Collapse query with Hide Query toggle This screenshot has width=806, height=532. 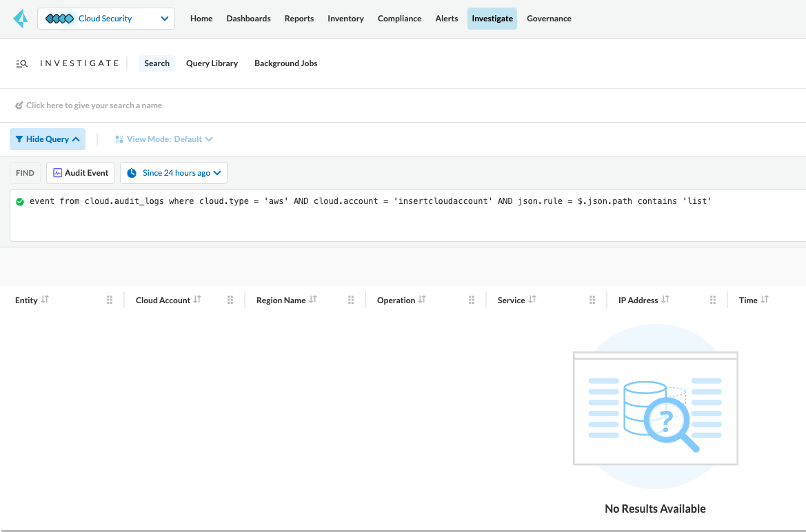tap(48, 139)
